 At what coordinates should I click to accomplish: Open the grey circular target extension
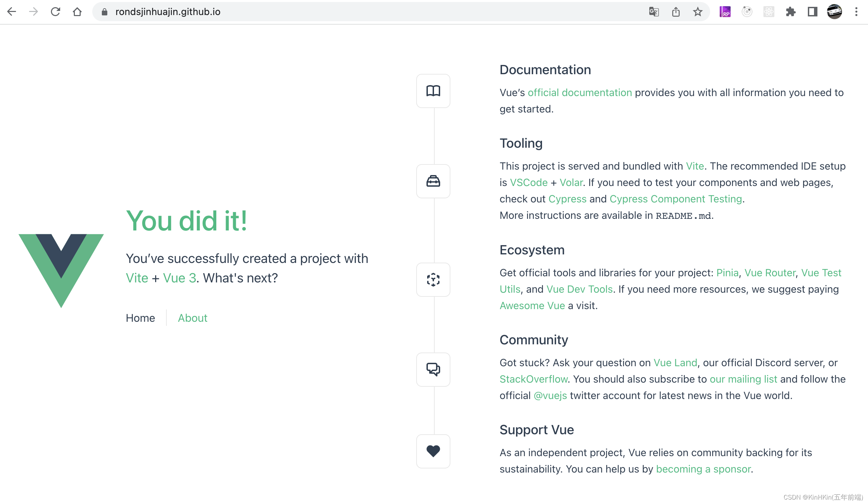[747, 12]
